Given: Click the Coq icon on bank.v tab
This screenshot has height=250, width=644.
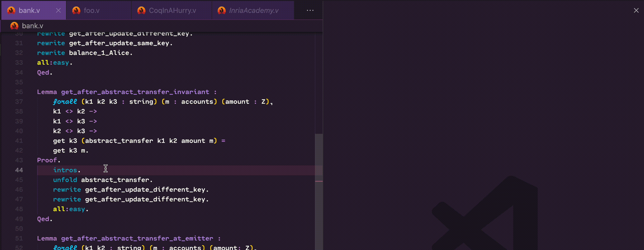Looking at the screenshot, I should (11, 10).
